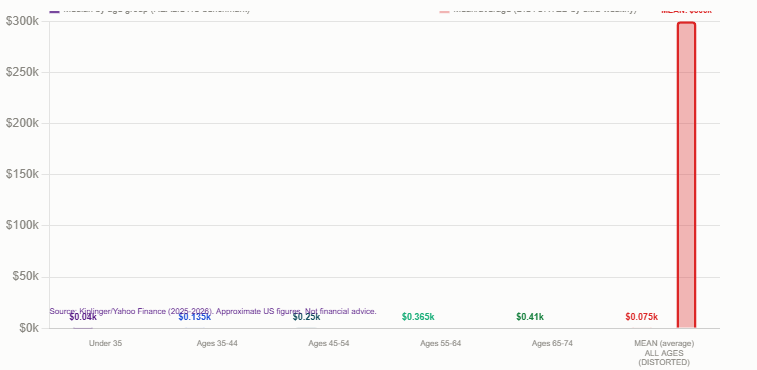Select the Ages 55-64 axis label
The height and width of the screenshot is (370, 757).
(441, 343)
